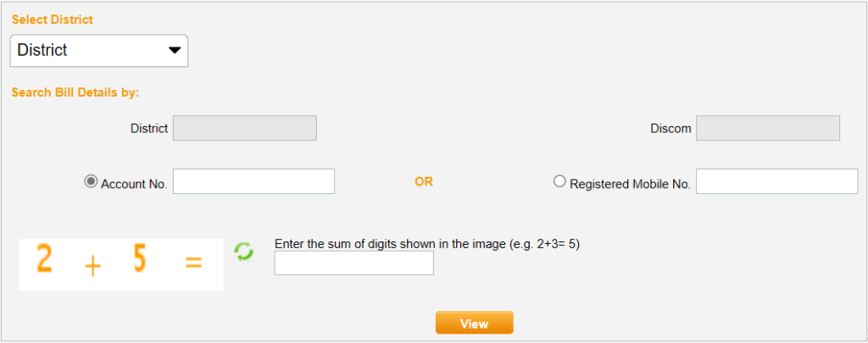This screenshot has height=343, width=868.
Task: Click the 'Discom' label text
Action: 670,129
